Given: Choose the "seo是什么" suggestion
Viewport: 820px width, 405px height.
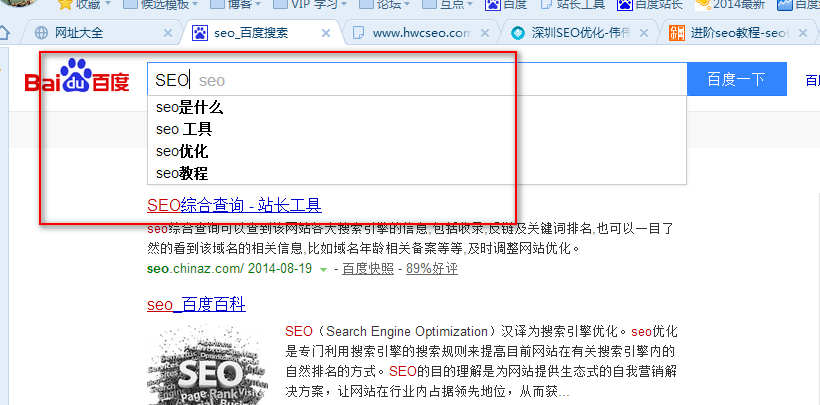Looking at the screenshot, I should point(189,107).
